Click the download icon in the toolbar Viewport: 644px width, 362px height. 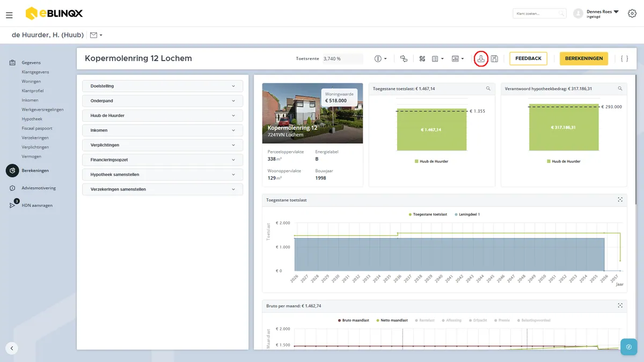tap(481, 58)
